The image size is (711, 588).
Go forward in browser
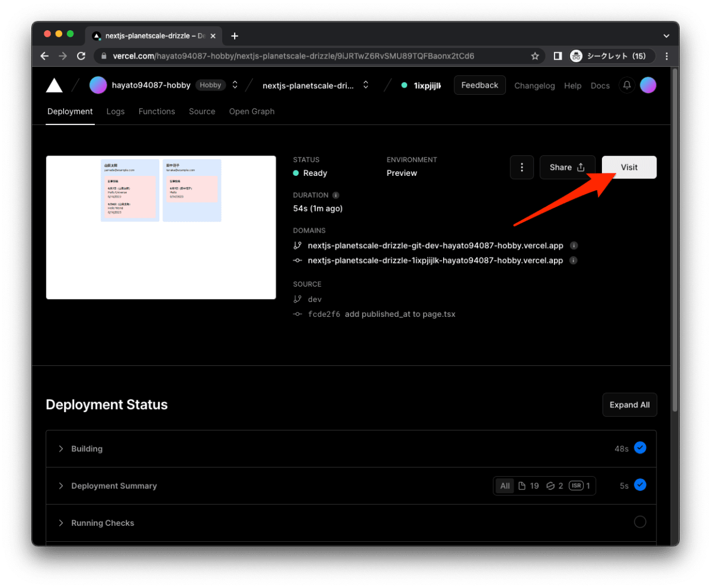pos(63,56)
